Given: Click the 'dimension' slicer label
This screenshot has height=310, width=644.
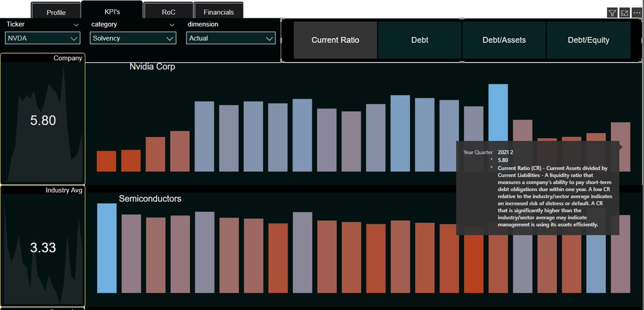Looking at the screenshot, I should coord(203,25).
